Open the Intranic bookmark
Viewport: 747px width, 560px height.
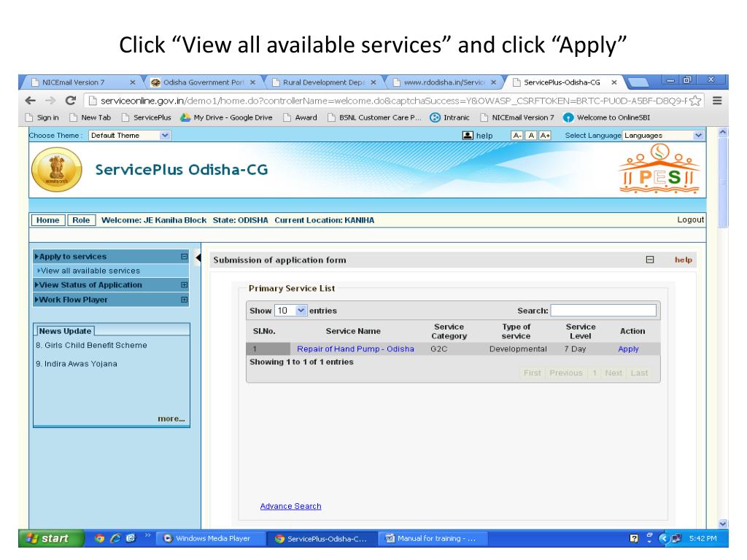click(x=449, y=117)
